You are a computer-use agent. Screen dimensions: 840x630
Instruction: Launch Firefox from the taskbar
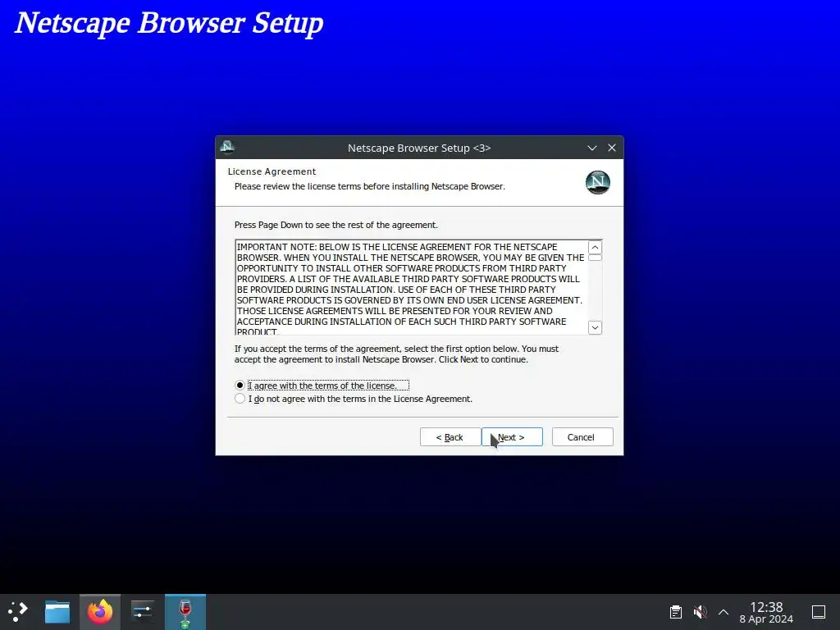point(100,612)
